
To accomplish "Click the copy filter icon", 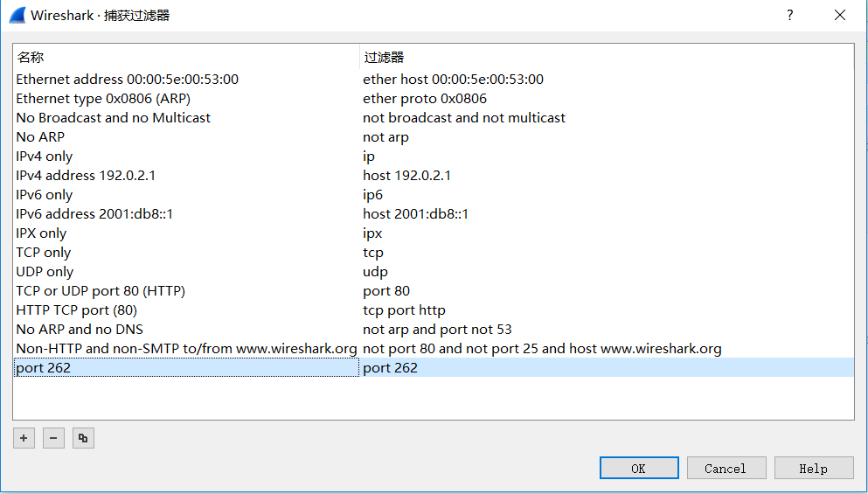I will (83, 438).
